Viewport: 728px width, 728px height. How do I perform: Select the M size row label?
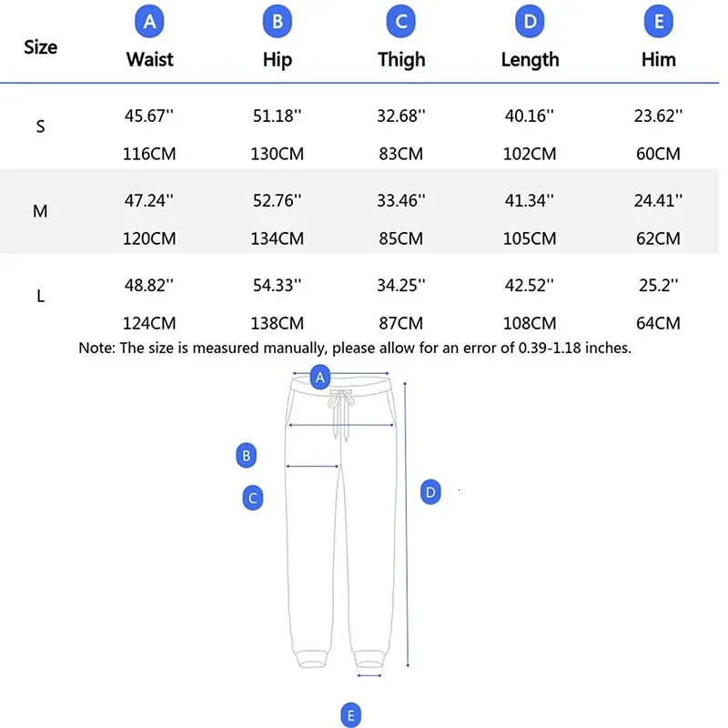click(x=40, y=211)
